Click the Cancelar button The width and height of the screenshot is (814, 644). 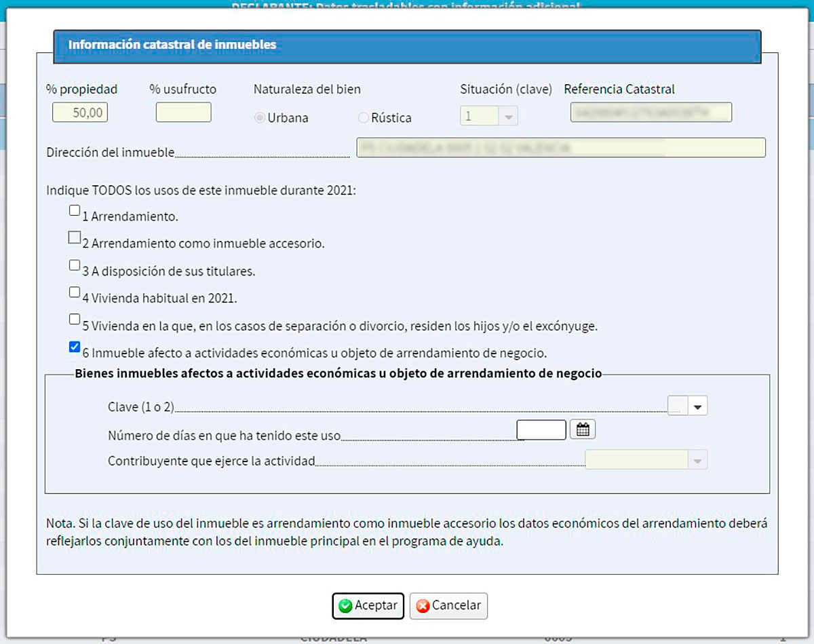tap(448, 606)
